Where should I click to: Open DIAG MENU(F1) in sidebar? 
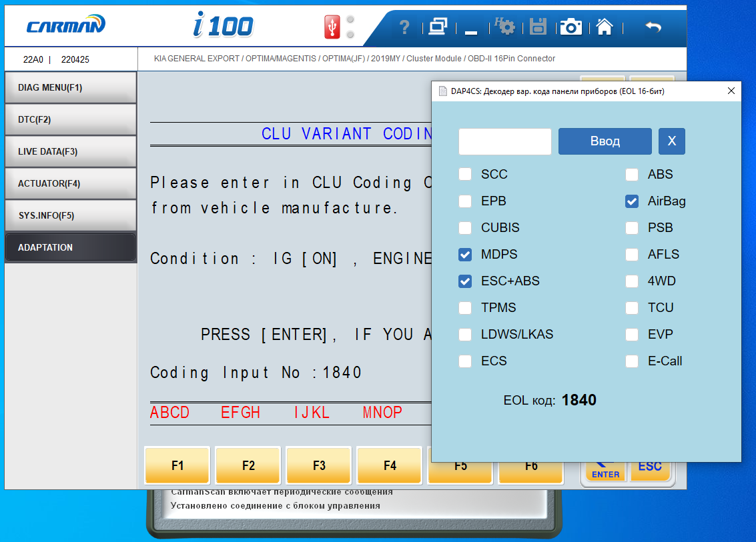(70, 87)
